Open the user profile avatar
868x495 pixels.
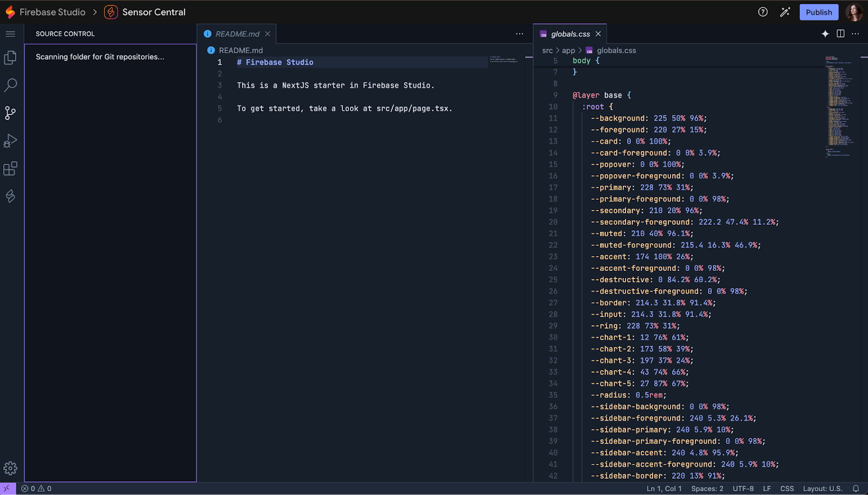[854, 12]
